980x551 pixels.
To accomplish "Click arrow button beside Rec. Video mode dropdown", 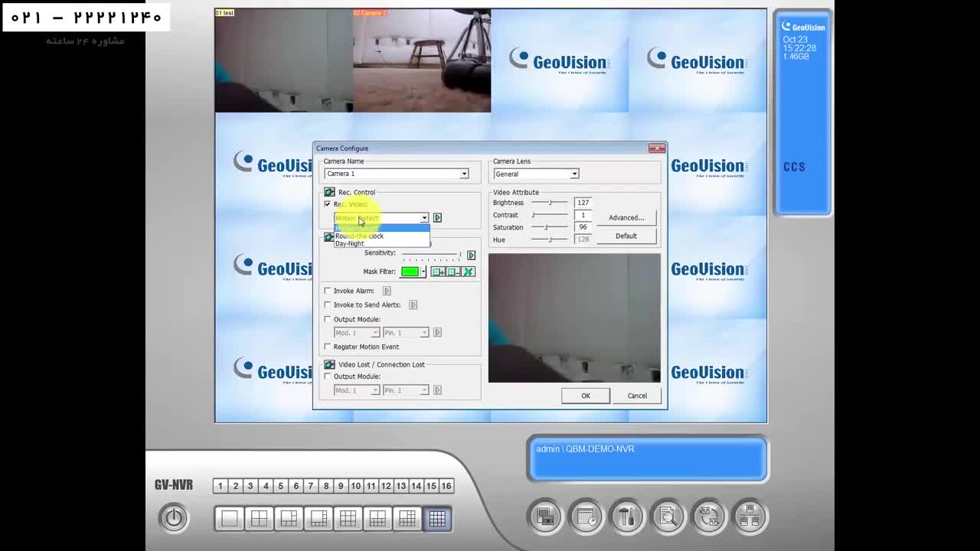I will pos(437,218).
